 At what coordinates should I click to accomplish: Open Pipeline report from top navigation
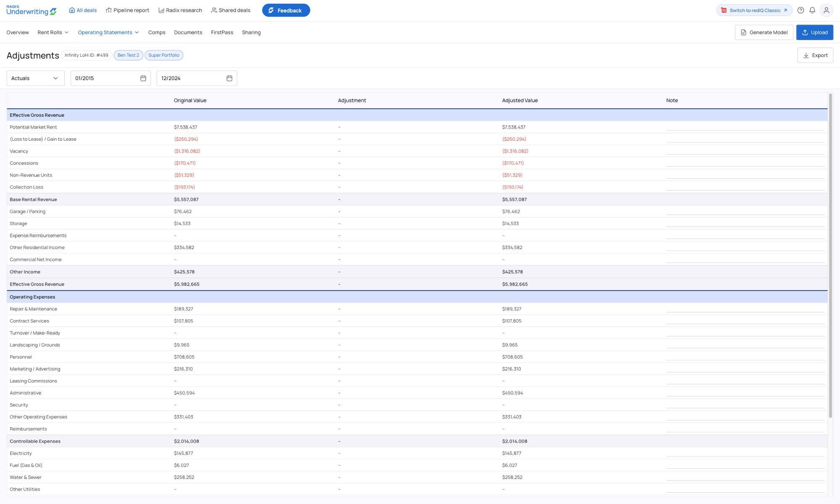(127, 10)
